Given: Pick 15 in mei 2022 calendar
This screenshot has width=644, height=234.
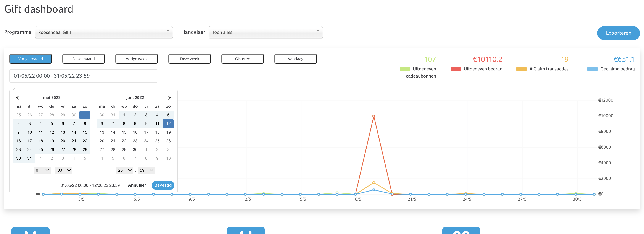Looking at the screenshot, I should [x=85, y=132].
